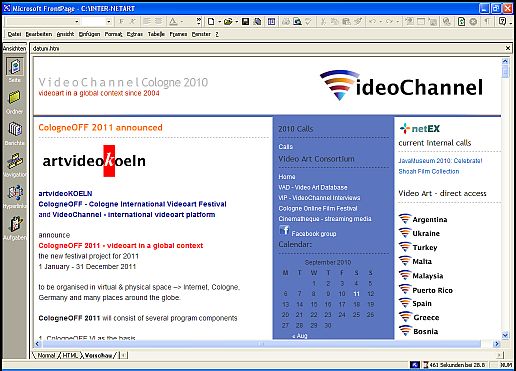Click the Save floppy disk icon
516x371 pixels.
[x=245, y=22]
